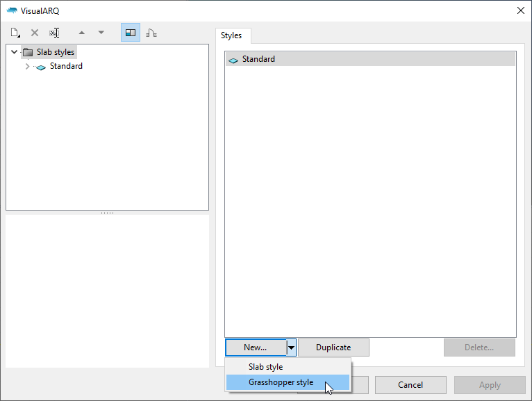The height and width of the screenshot is (401, 532).
Task: Collapse the Slab styles tree node
Action: click(x=14, y=52)
